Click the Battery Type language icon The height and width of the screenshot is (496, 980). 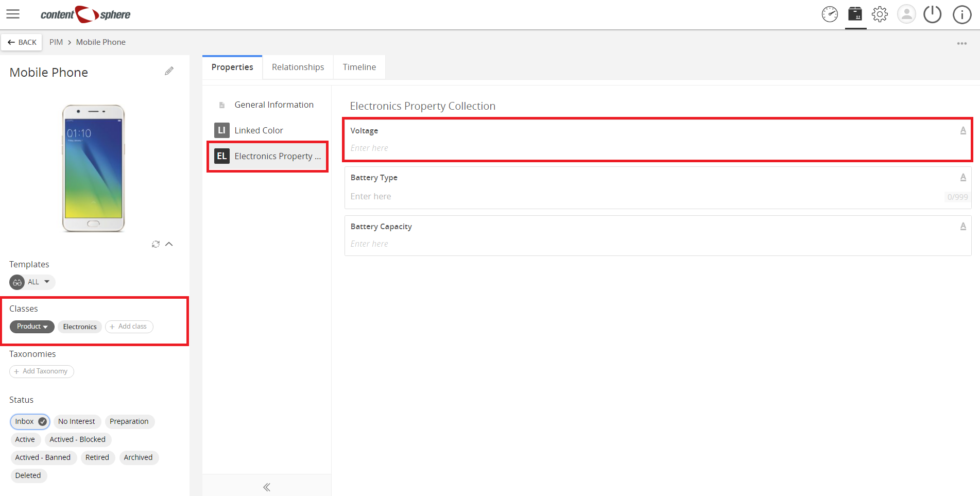(x=963, y=178)
